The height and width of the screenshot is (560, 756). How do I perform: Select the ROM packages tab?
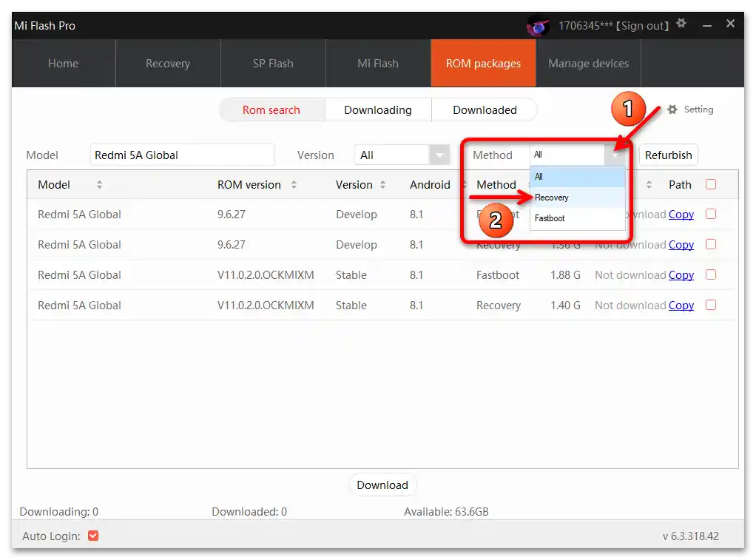pos(483,63)
